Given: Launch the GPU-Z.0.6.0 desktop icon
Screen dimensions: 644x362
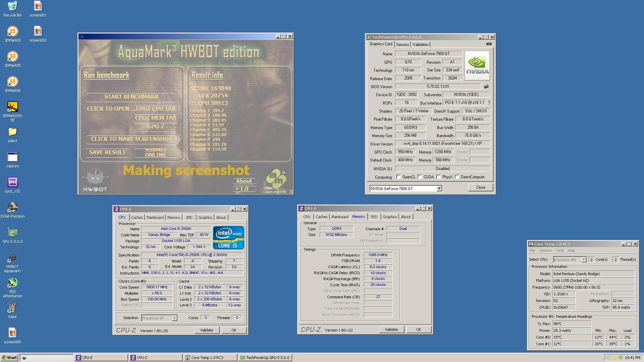Looking at the screenshot, I should click(12, 235).
